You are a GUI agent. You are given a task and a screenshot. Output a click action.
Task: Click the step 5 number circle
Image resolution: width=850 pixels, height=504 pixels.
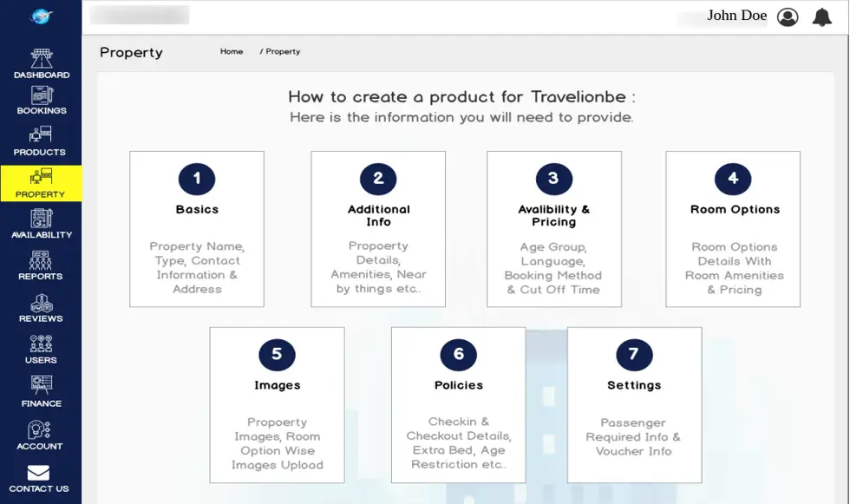pos(277,355)
